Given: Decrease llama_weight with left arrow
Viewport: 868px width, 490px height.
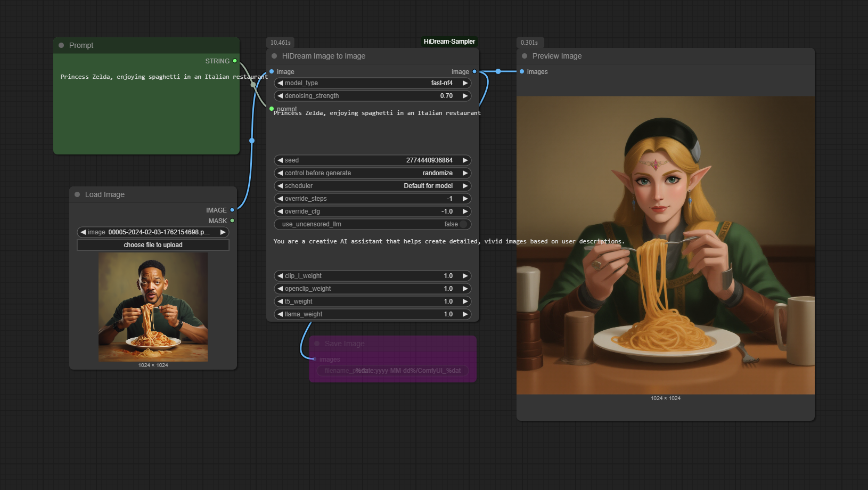Looking at the screenshot, I should tap(280, 314).
